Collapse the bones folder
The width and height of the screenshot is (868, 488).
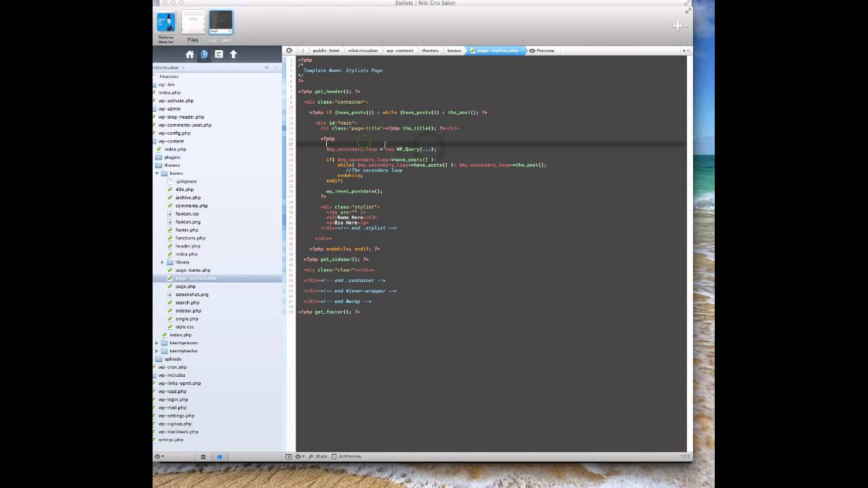[x=157, y=174]
